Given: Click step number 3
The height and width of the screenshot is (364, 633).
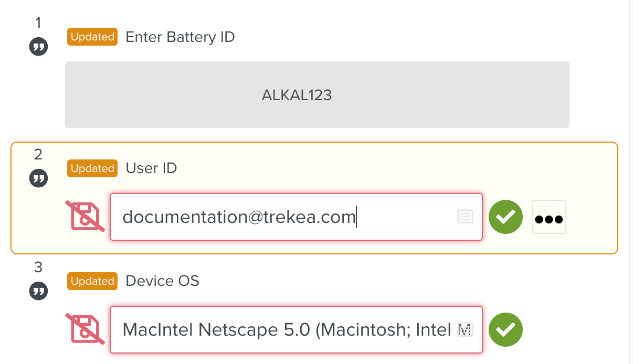Looking at the screenshot, I should coord(38,267).
